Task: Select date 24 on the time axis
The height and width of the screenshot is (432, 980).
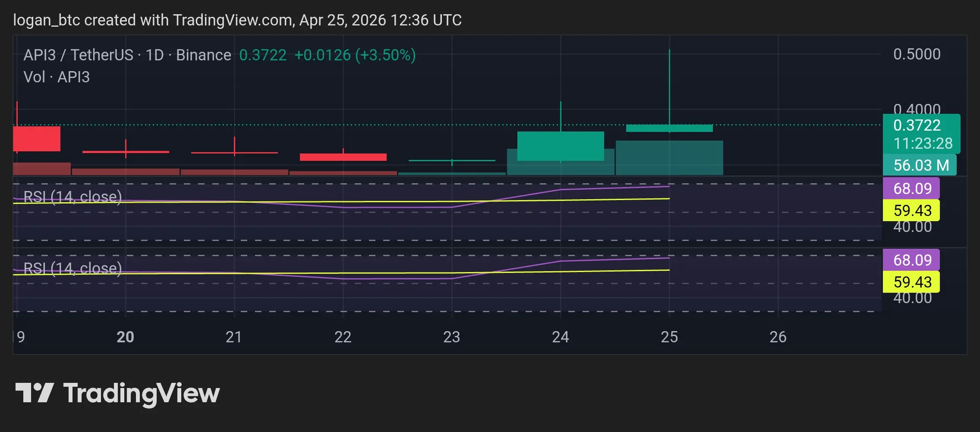Action: tap(560, 337)
